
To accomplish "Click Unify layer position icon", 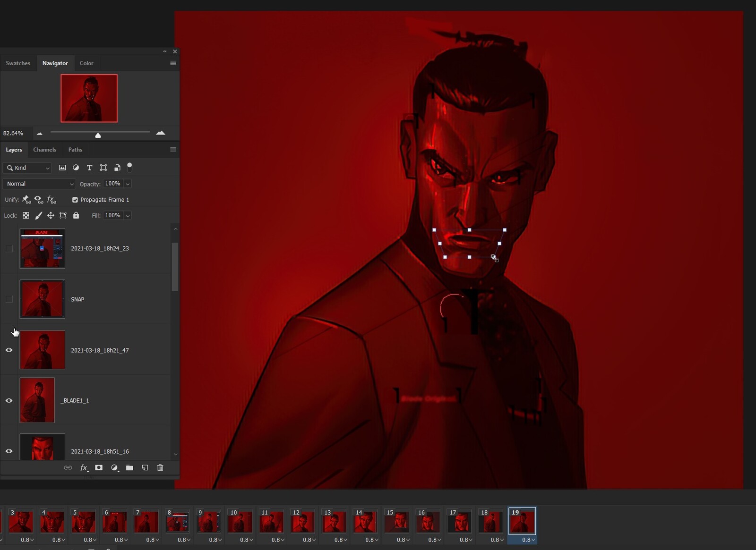I will (x=26, y=200).
